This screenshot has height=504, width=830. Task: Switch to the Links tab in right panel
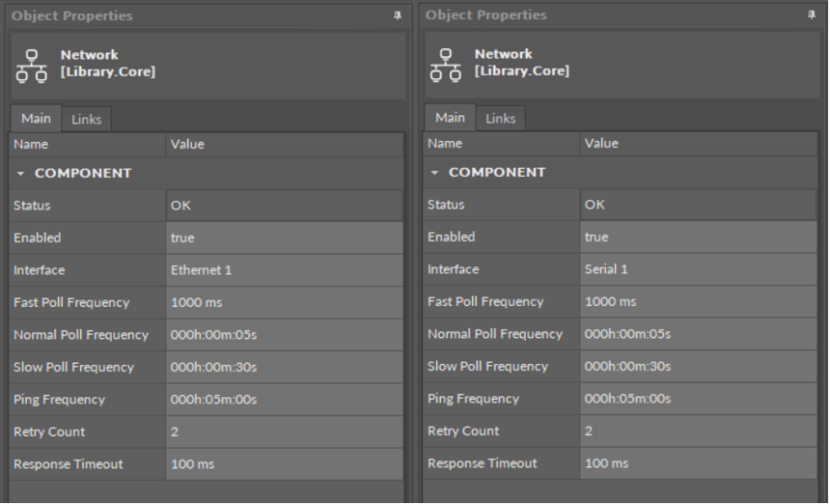[501, 118]
